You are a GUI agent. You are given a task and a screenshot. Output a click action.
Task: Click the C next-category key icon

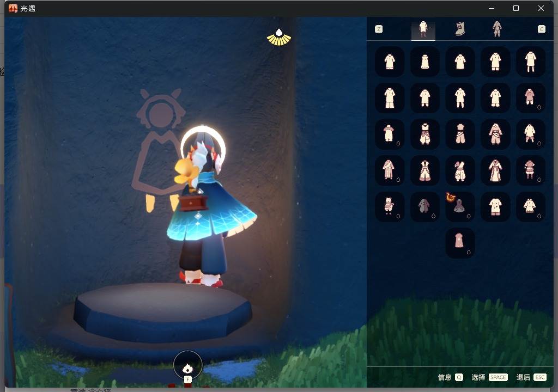coord(541,29)
